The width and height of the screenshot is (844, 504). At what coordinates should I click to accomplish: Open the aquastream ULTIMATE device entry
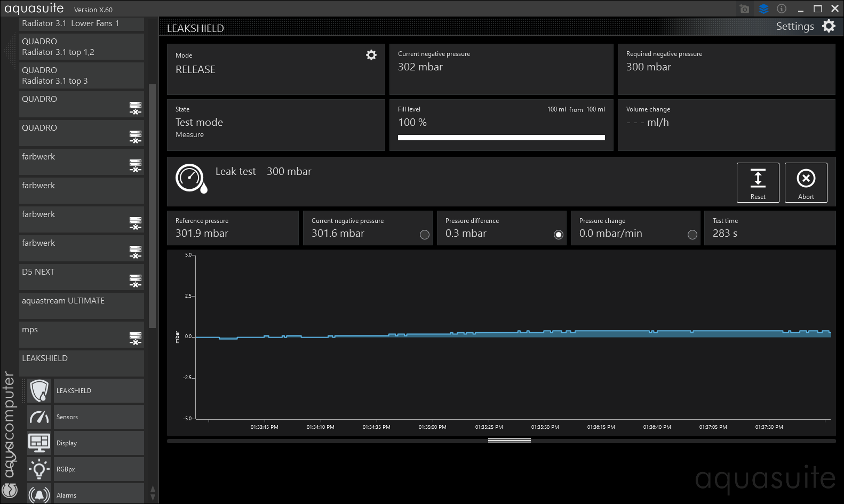(x=81, y=306)
